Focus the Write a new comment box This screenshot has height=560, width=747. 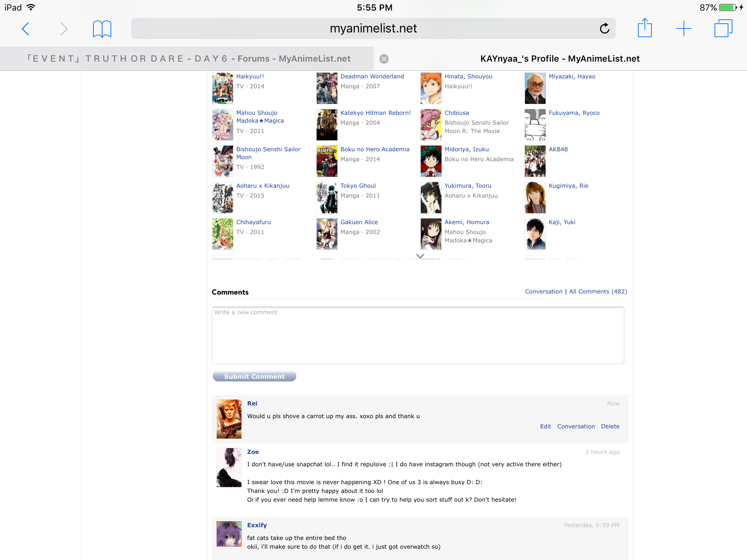[x=418, y=335]
